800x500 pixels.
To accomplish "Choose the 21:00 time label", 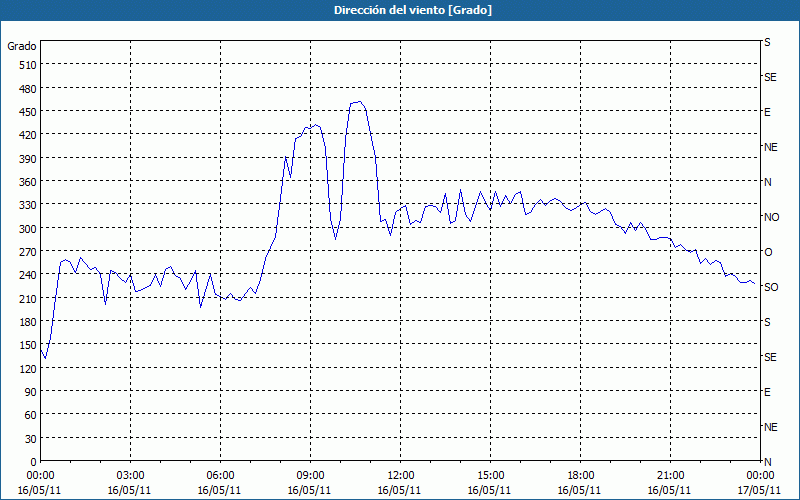I will click(x=670, y=476).
